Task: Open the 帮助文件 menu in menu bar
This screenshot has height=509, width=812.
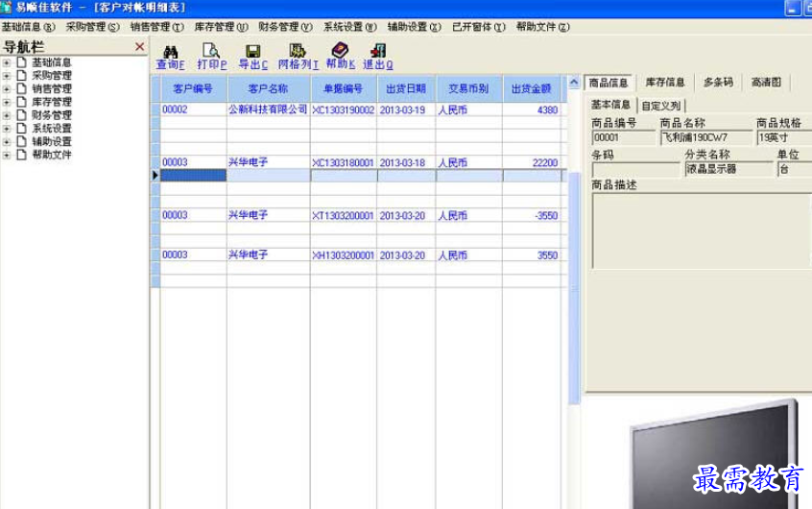Action: pos(542,27)
